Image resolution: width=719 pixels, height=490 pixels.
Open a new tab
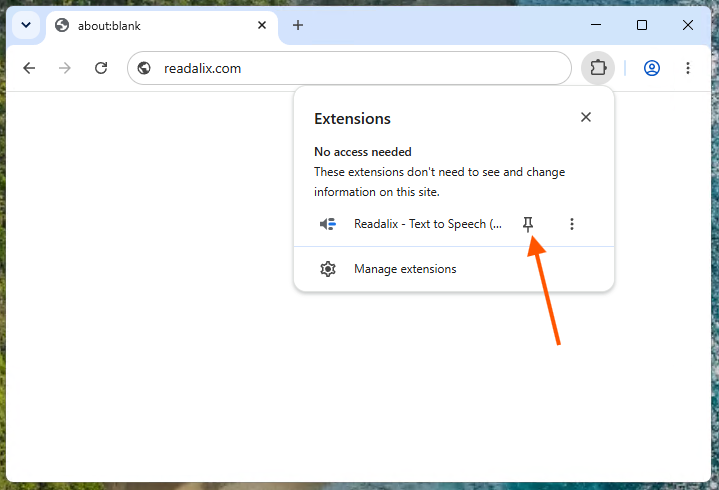[298, 25]
